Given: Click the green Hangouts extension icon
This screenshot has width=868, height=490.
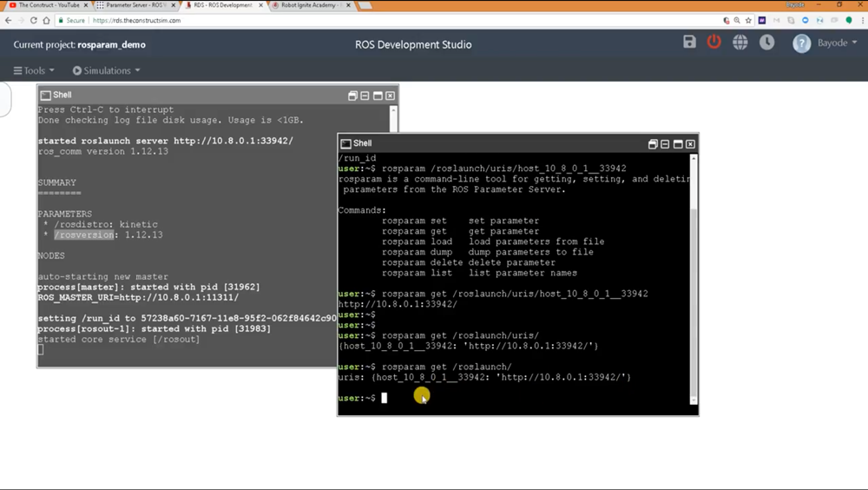Looking at the screenshot, I should coord(849,21).
